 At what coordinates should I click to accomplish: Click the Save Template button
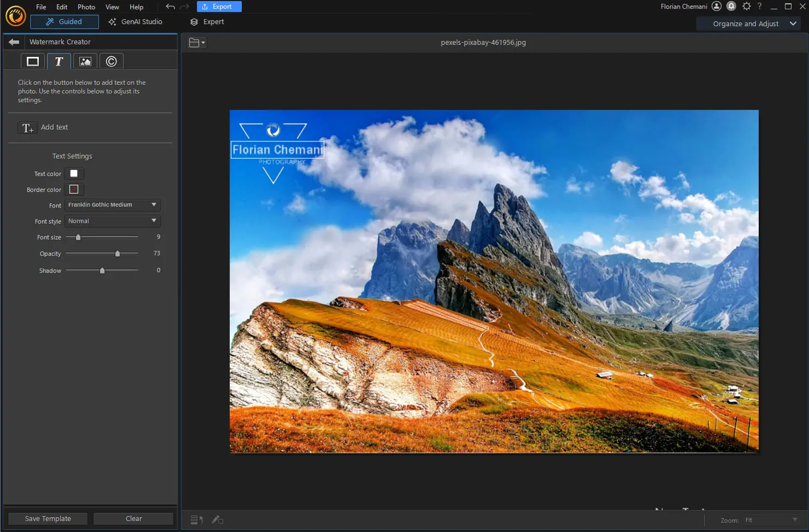(47, 518)
